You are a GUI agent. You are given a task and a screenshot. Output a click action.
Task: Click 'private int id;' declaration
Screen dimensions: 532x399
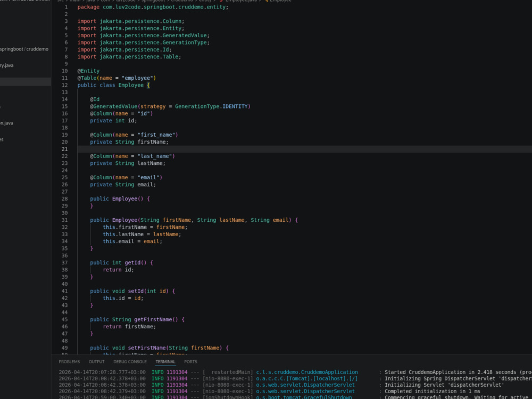pos(114,120)
